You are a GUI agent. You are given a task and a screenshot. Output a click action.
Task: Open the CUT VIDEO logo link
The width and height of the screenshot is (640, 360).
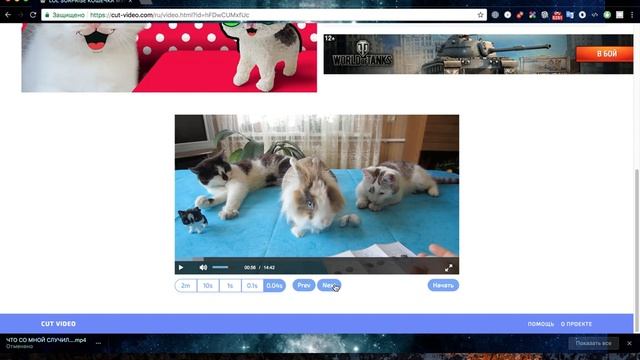pyautogui.click(x=58, y=324)
